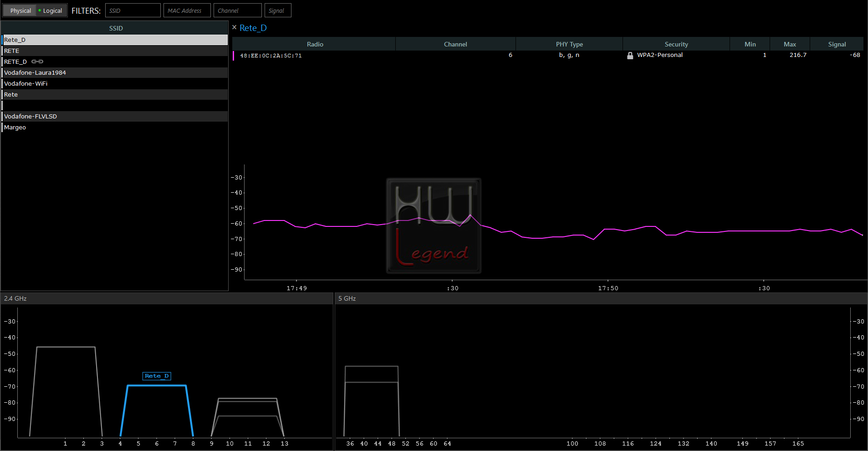Click link icon beside RETE_D
Viewport: 868px width, 451px height.
[x=37, y=61]
